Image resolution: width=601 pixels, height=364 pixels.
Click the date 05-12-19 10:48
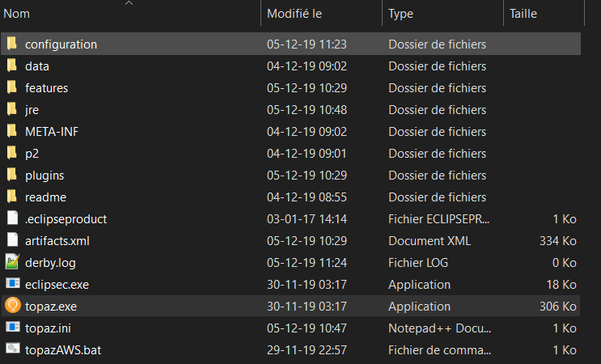307,110
